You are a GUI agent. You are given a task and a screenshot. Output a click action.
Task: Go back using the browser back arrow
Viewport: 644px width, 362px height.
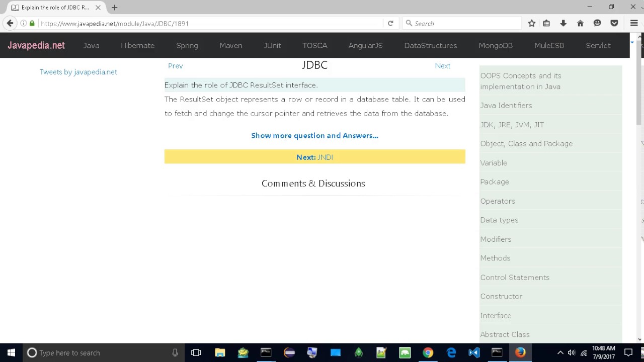10,23
